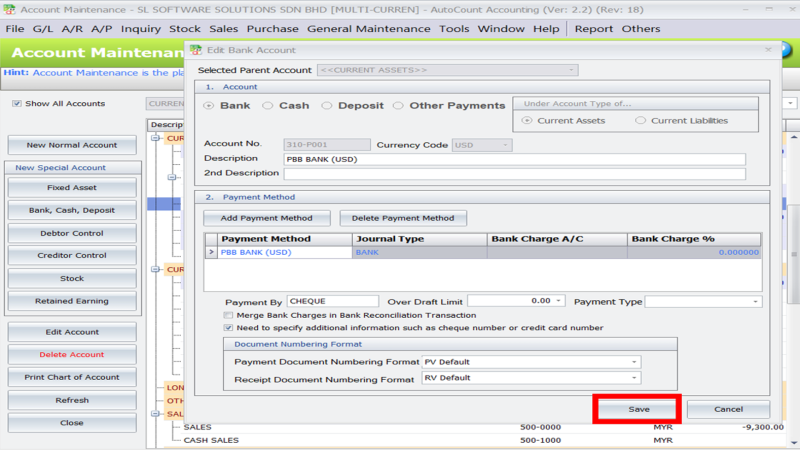Click Creditor Control button
This screenshot has width=800, height=450.
[72, 255]
